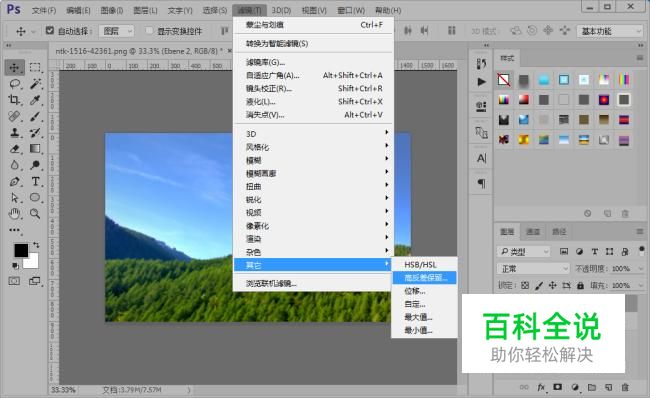Screen dimensions: 650x398
Task: Expand the 风格化 submenu
Action: click(313, 147)
